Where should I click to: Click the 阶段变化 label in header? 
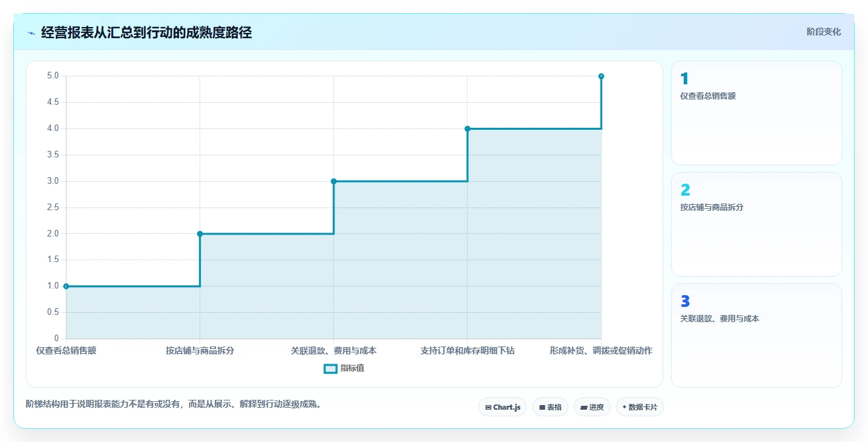click(824, 32)
